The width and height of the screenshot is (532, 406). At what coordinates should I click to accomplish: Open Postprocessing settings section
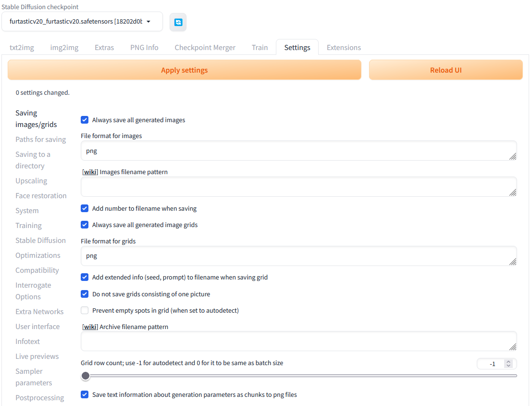[40, 398]
